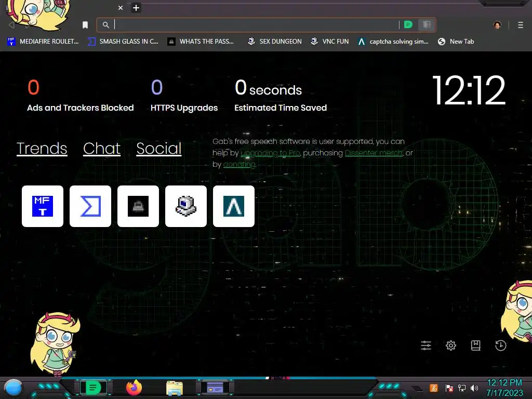This screenshot has width=532, height=399.
Task: Click the taskbar date and time
Action: pos(504,388)
